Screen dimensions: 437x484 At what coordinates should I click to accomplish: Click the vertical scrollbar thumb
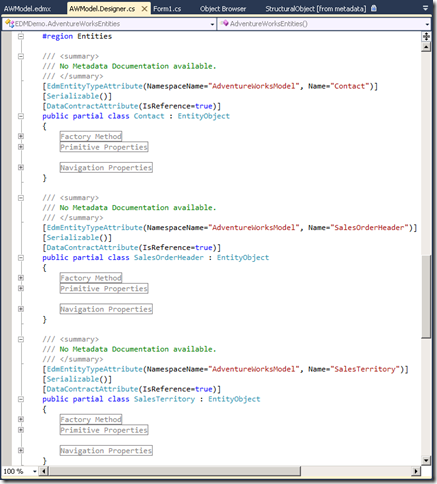click(x=426, y=297)
